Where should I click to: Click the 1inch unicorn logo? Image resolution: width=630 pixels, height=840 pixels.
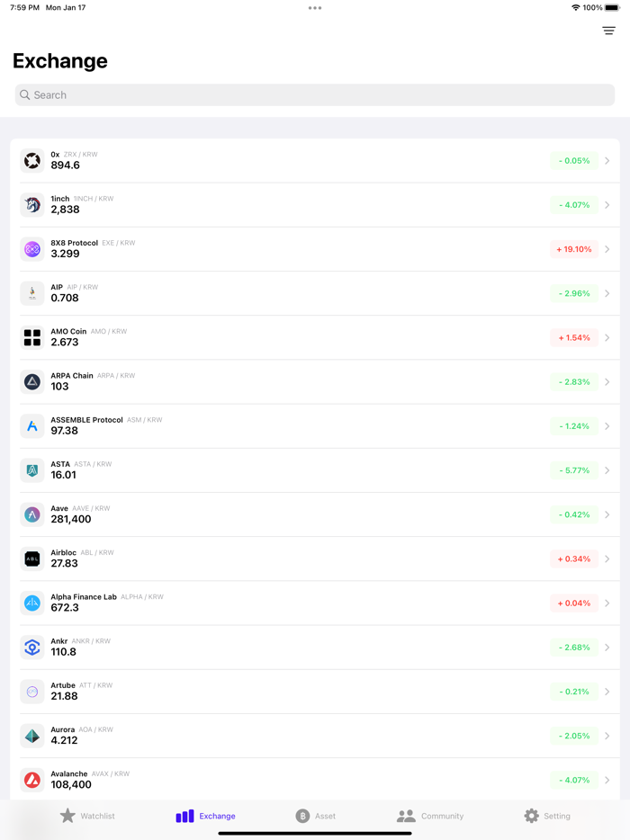pos(32,205)
